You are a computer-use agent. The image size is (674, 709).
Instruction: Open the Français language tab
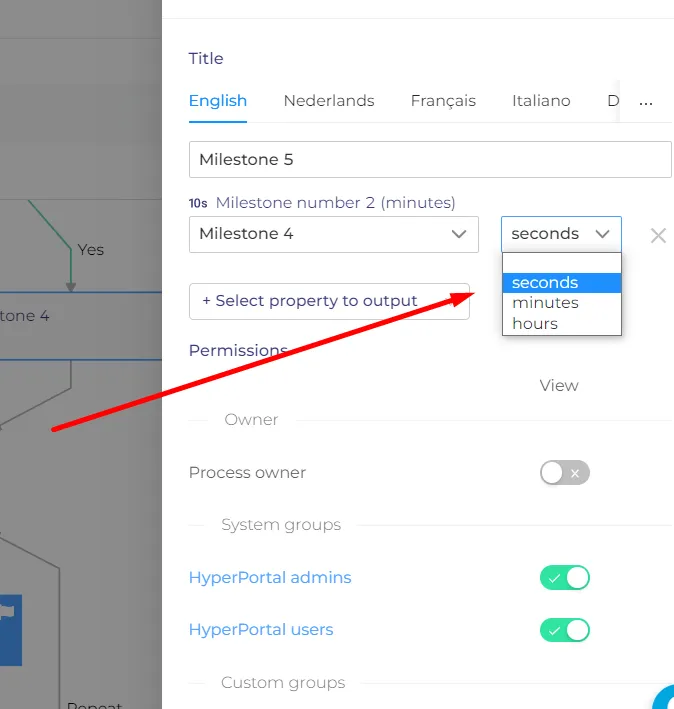click(443, 101)
